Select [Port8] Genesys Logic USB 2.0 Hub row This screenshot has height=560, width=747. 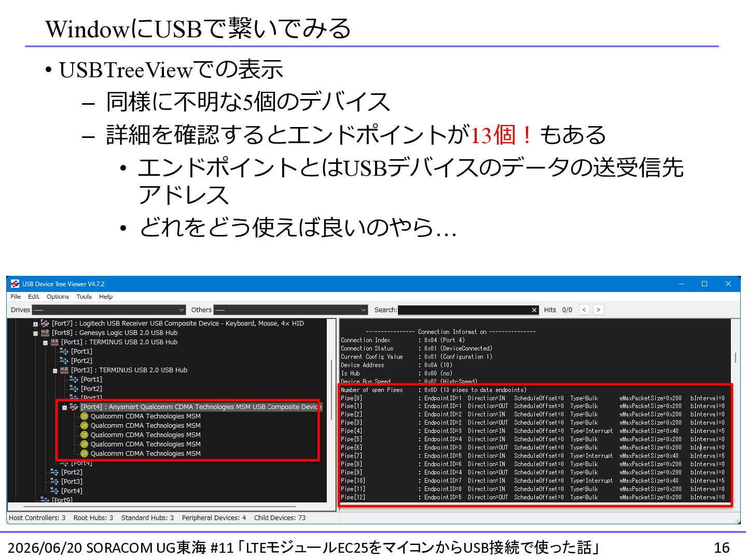(115, 333)
